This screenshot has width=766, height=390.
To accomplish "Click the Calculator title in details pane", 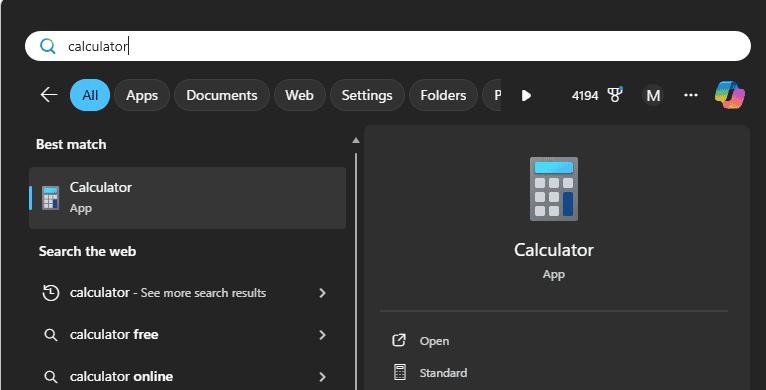I will pyautogui.click(x=554, y=250).
